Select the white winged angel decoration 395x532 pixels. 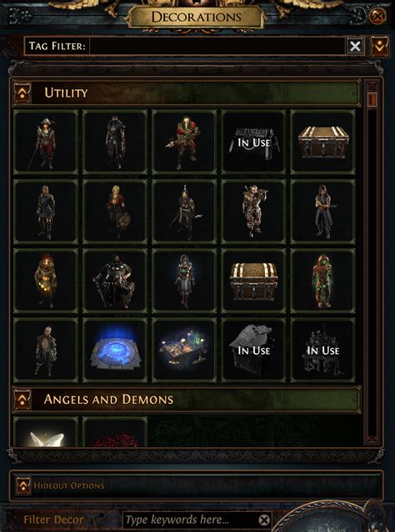point(46,432)
